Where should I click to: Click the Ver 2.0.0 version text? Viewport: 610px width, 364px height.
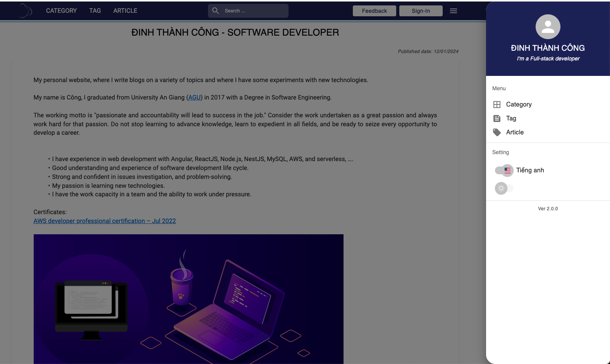(x=548, y=209)
